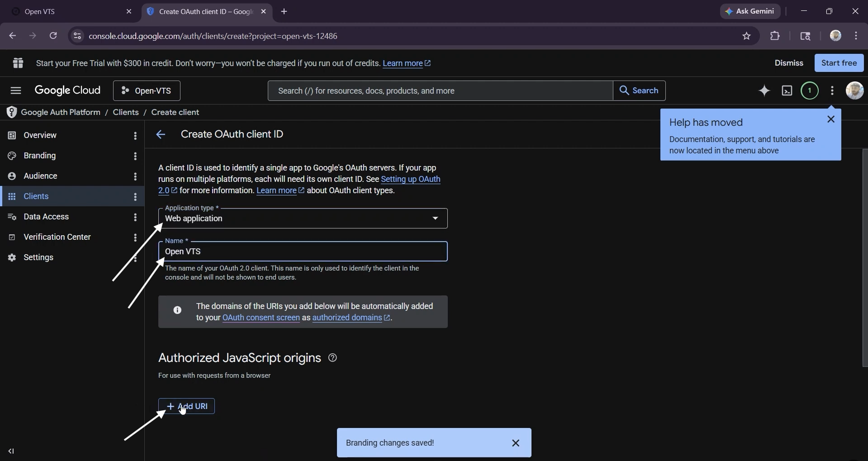This screenshot has height=461, width=868.
Task: Open more options for Audience
Action: 135,176
